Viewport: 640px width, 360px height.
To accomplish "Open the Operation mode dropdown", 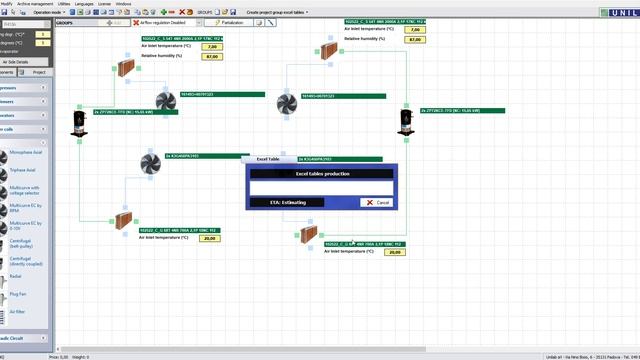I will [49, 12].
